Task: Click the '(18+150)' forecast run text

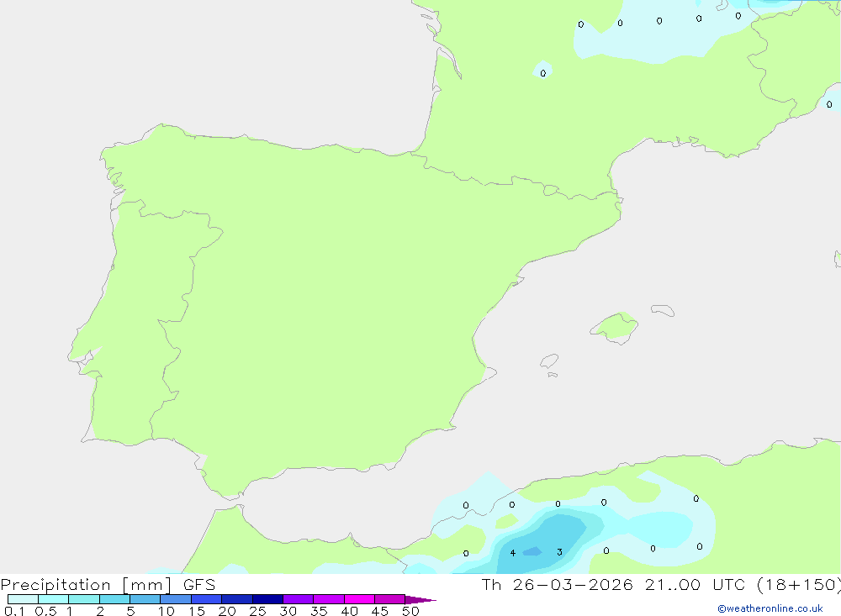Action: point(799,585)
